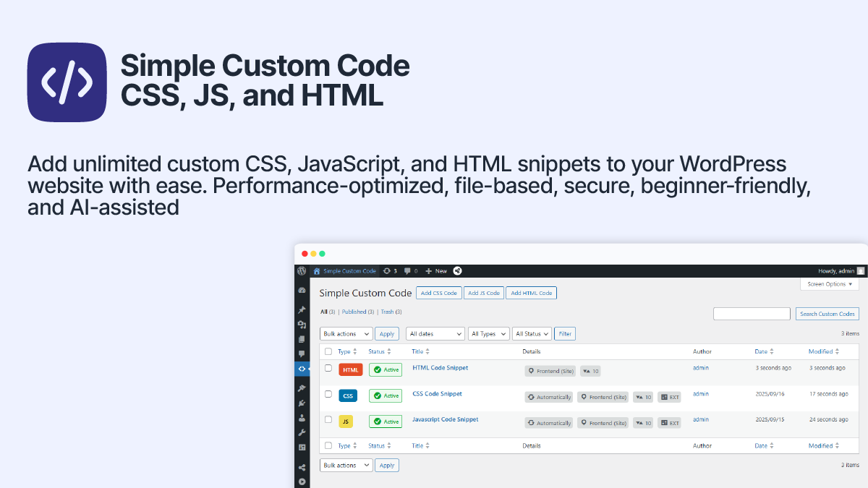
Task: Click the yellow JS type badge
Action: point(346,421)
